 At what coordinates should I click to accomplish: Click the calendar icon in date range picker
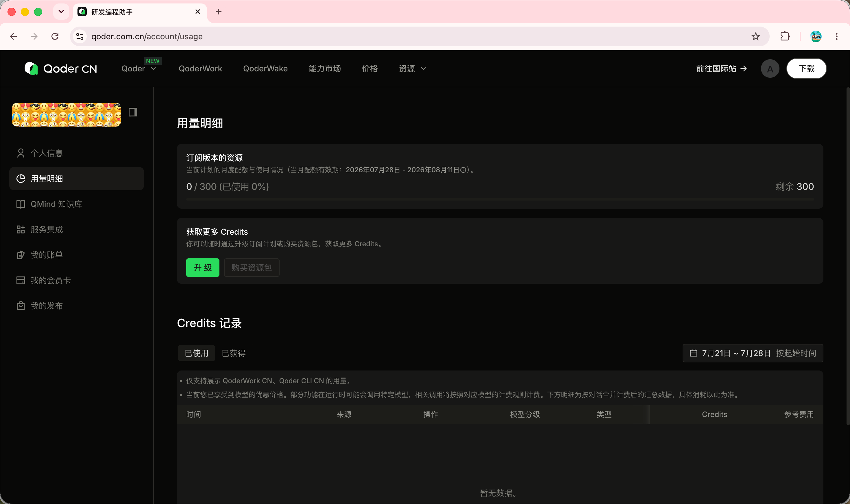tap(693, 353)
